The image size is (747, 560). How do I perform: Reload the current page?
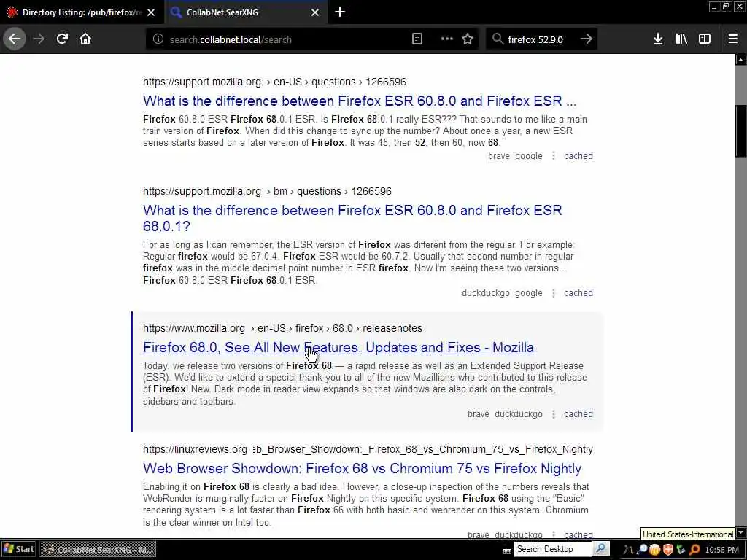click(x=62, y=39)
